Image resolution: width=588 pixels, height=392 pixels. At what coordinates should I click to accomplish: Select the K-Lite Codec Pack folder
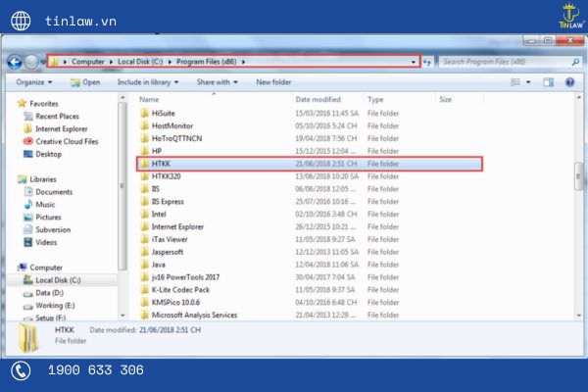(180, 290)
